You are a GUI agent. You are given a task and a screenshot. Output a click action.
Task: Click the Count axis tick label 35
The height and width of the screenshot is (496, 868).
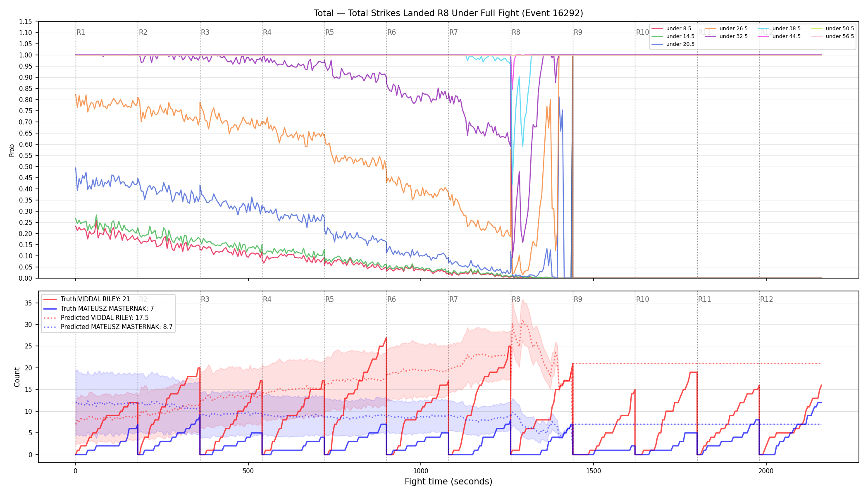[x=29, y=303]
